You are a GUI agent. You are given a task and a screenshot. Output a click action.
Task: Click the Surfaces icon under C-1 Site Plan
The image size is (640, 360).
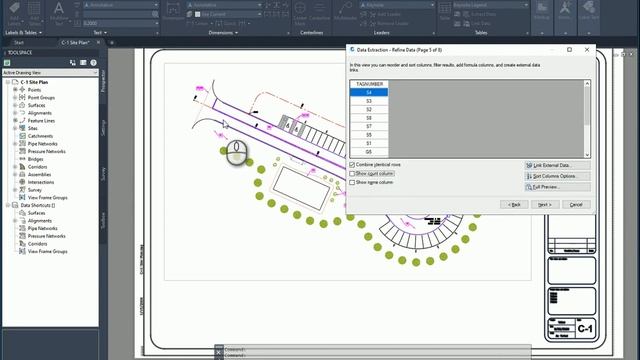[x=22, y=105]
